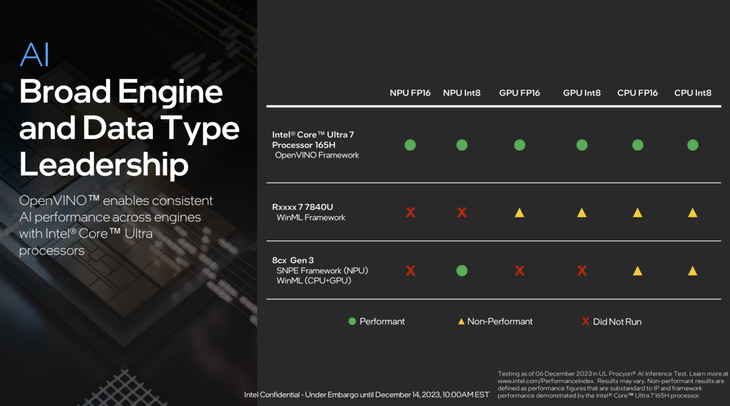The image size is (730, 406).
Task: Click the Testing as of 06 December footnote
Action: pos(613,385)
